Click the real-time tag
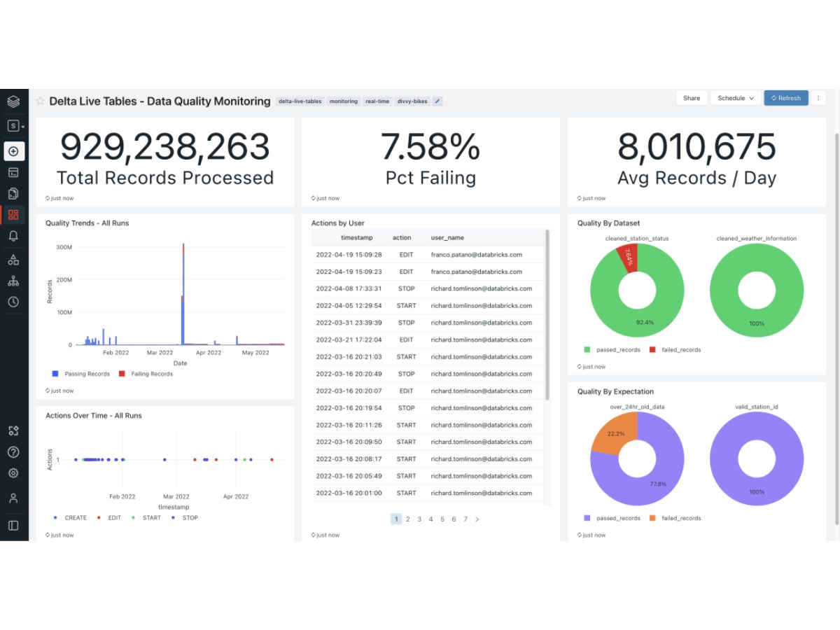Image resolution: width=840 pixels, height=630 pixels. click(x=377, y=101)
